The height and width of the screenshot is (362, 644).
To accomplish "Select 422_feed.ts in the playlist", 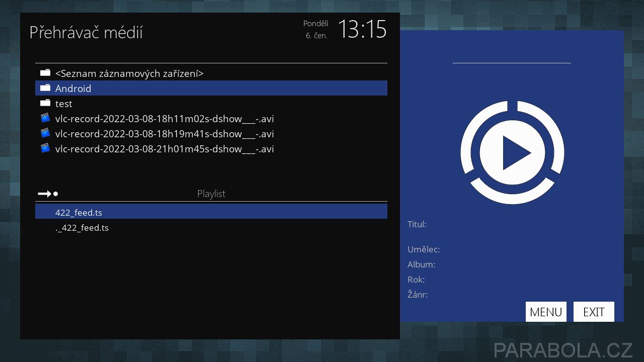I will coord(211,211).
